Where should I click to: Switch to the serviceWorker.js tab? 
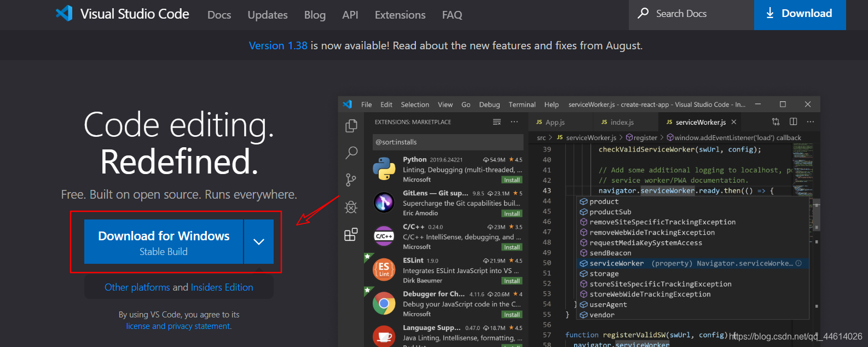click(x=701, y=122)
